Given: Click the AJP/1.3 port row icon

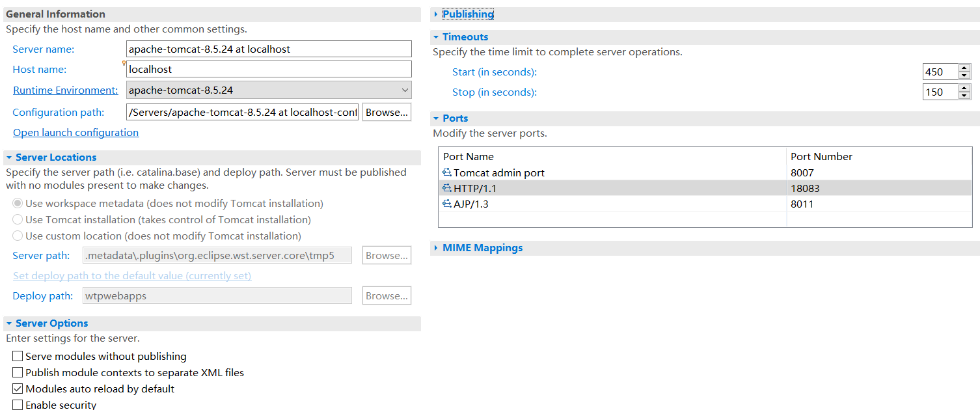Looking at the screenshot, I should point(447,204).
